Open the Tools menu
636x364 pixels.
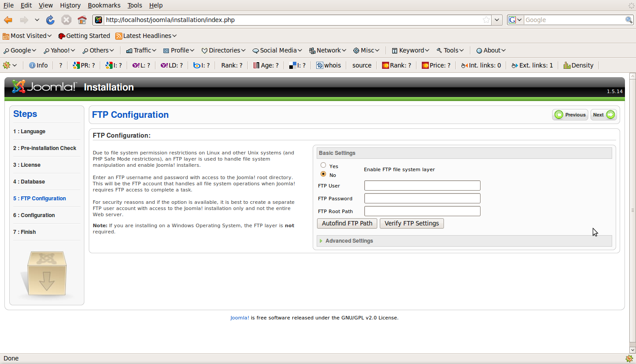[x=135, y=5]
